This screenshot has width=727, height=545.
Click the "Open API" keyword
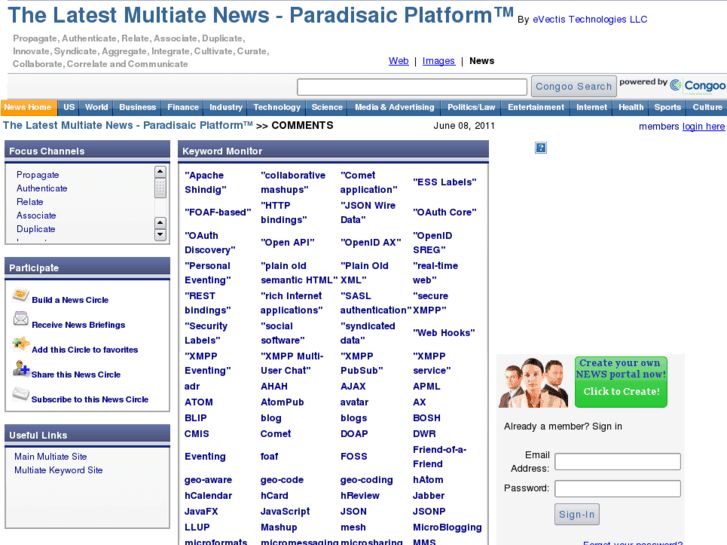pos(287,242)
